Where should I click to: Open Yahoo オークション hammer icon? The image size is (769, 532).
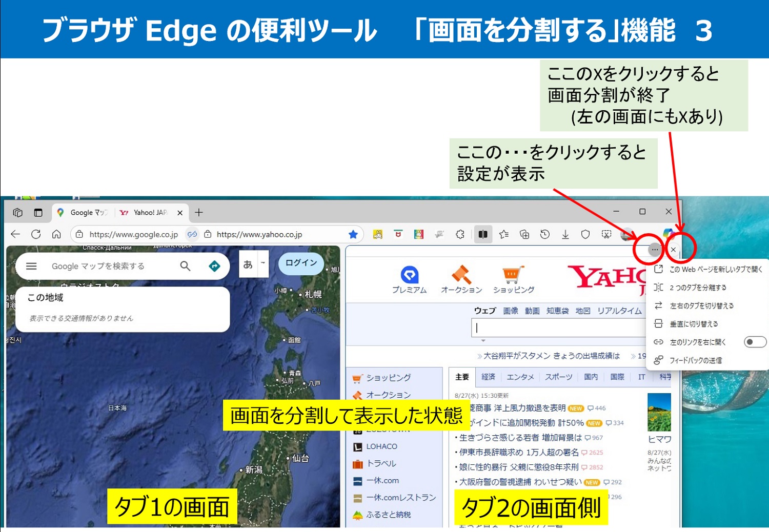pyautogui.click(x=461, y=275)
